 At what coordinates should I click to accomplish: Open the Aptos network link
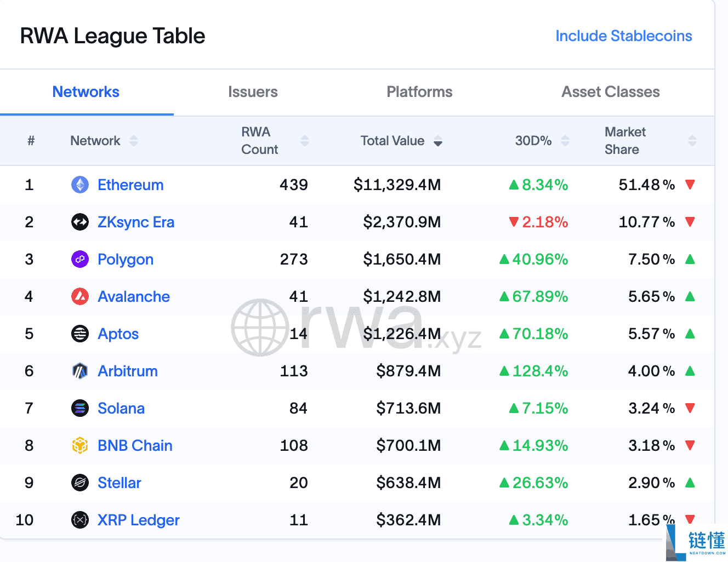click(118, 334)
